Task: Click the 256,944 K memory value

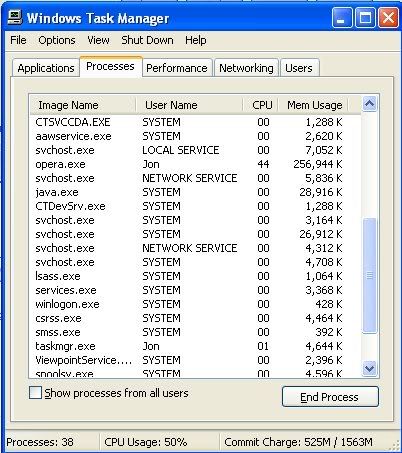Action: point(318,164)
